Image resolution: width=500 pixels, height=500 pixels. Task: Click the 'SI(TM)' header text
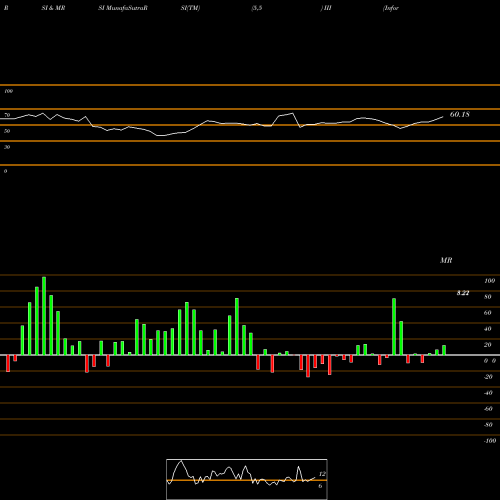pos(190,8)
